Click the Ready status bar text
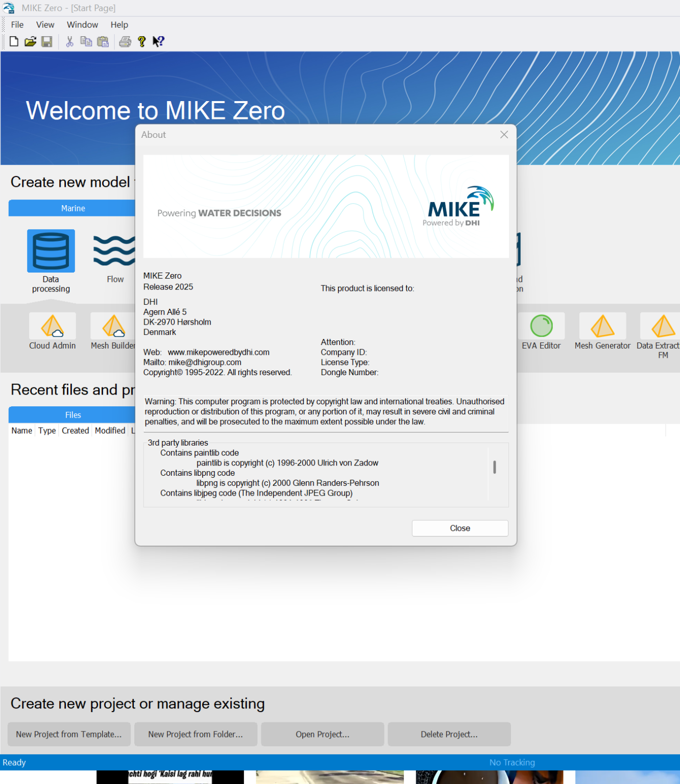This screenshot has height=784, width=680. (x=14, y=763)
